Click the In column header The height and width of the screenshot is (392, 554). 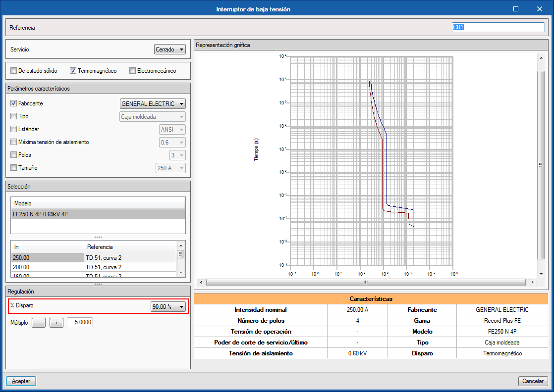click(x=48, y=247)
